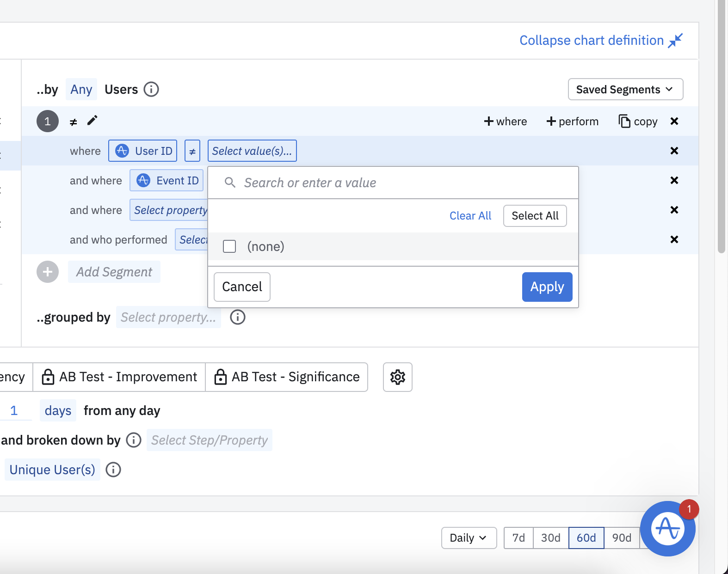Check the (none) checkbox
This screenshot has width=728, height=574.
[229, 246]
